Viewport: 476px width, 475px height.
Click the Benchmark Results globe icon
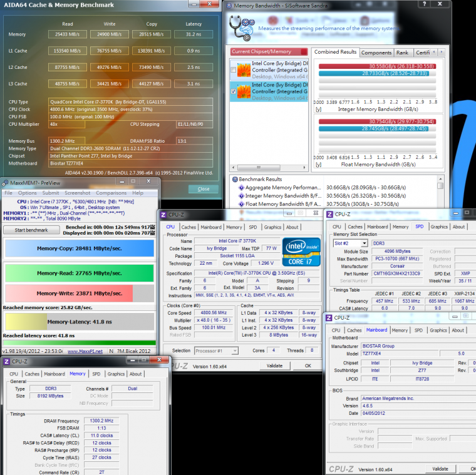(235, 178)
